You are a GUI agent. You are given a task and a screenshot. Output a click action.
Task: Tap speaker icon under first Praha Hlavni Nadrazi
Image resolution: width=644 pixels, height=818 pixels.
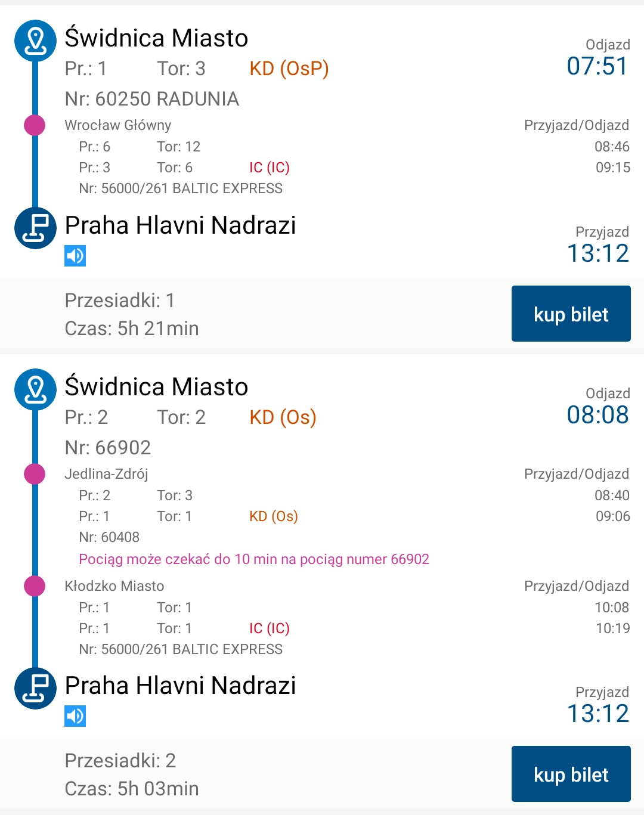coord(75,256)
